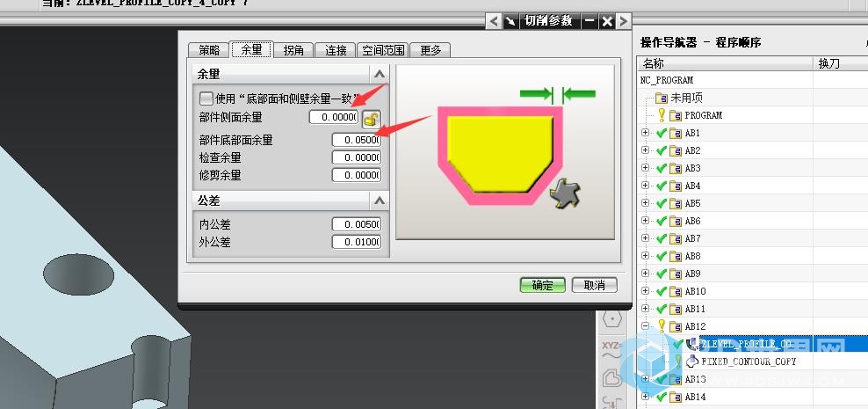The height and width of the screenshot is (409, 868).
Task: Click the XYZ curve icon in vertical toolbar
Action: [x=611, y=349]
